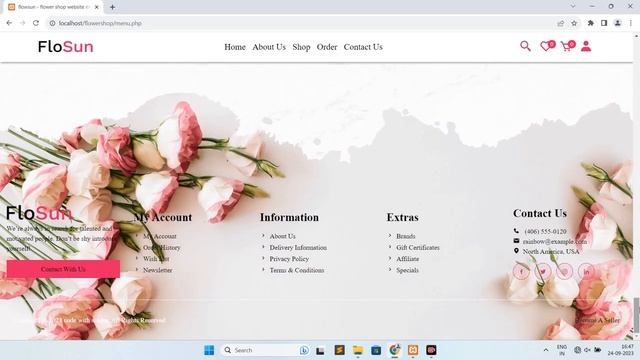The height and width of the screenshot is (360, 640).
Task: Show hidden system tray icons
Action: [546, 350]
